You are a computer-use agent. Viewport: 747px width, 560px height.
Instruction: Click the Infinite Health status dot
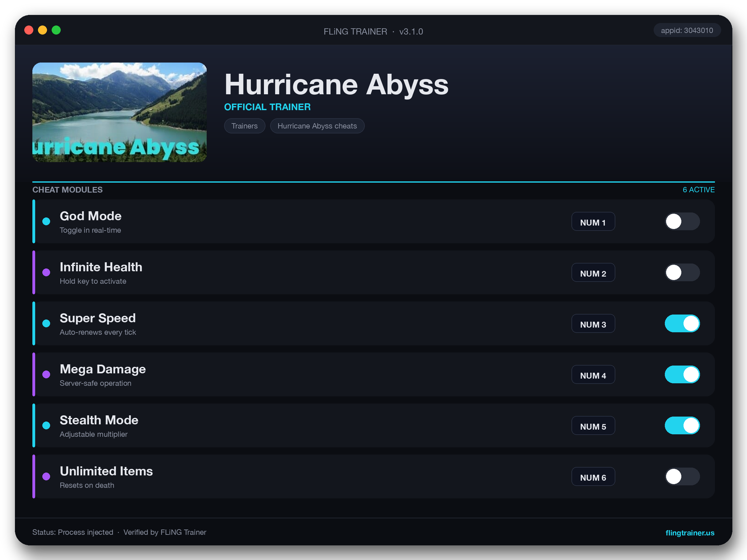[x=46, y=273]
